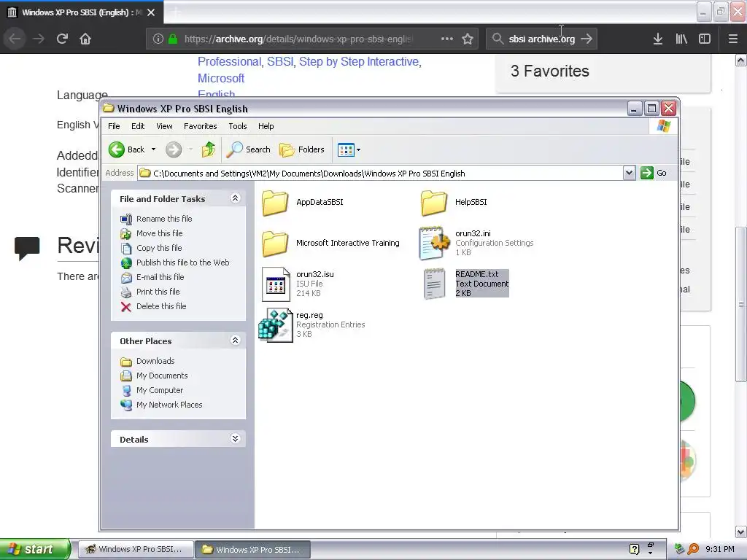
Task: Toggle the Folders pane button
Action: [301, 149]
